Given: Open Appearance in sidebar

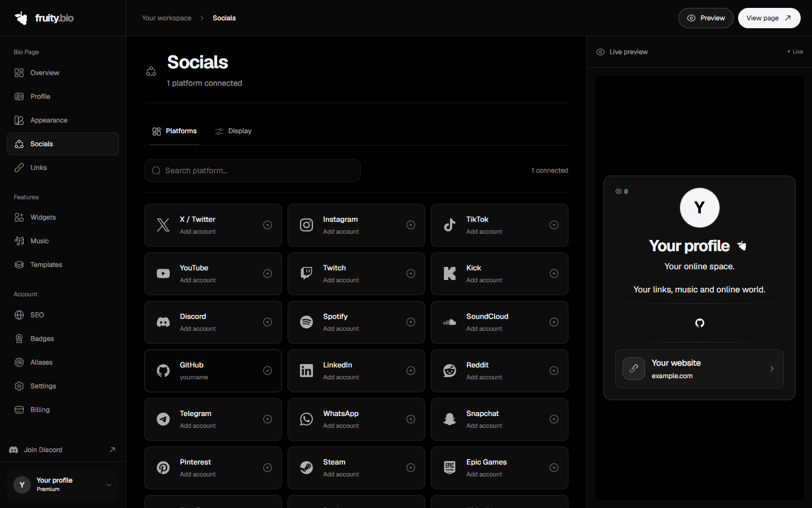Looking at the screenshot, I should pos(63,120).
